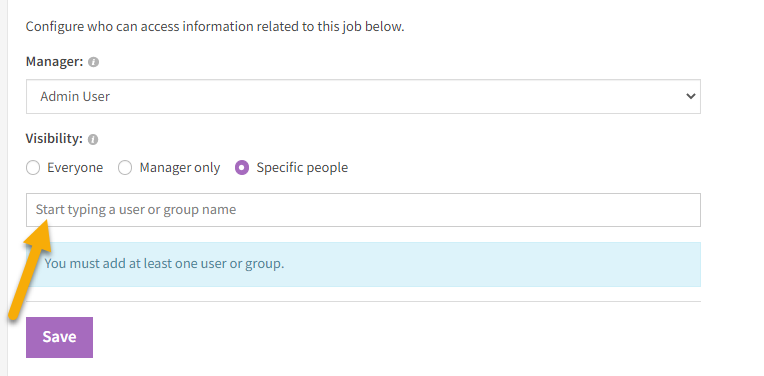764x376 pixels.
Task: Click the "Start typing a user" placeholder text
Action: point(136,210)
